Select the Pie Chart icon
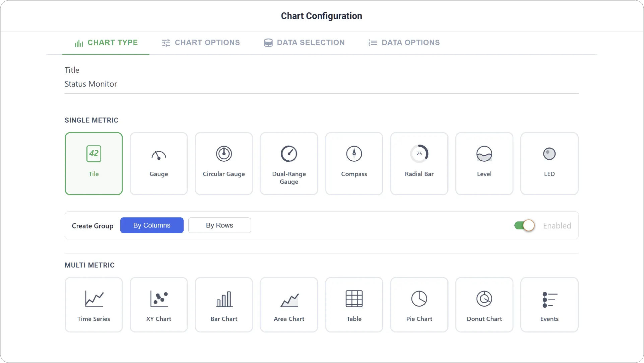 pos(419,299)
